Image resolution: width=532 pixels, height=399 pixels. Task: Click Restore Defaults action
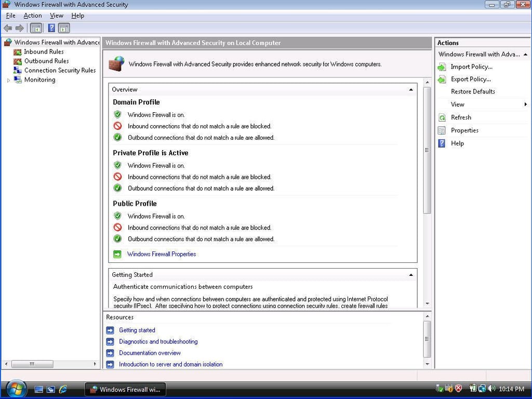[473, 91]
